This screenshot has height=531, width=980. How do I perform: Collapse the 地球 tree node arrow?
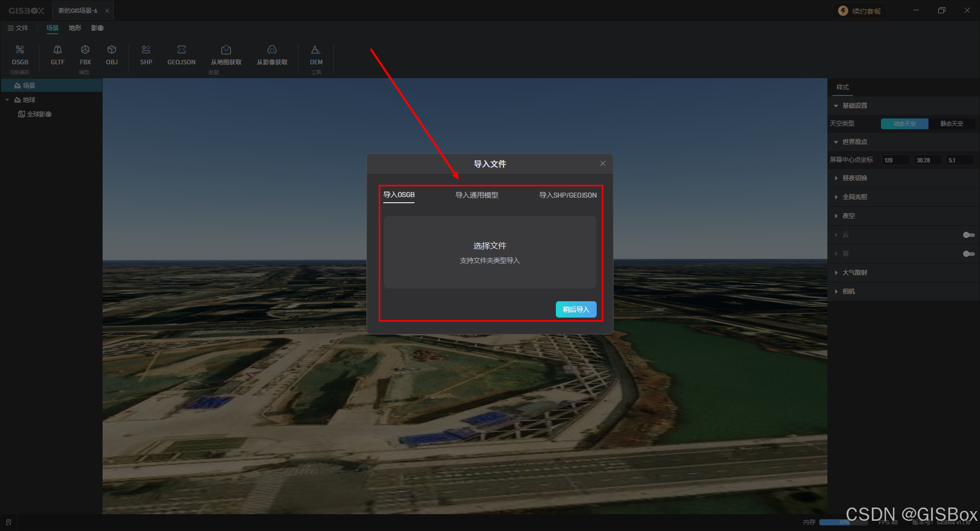pos(7,100)
